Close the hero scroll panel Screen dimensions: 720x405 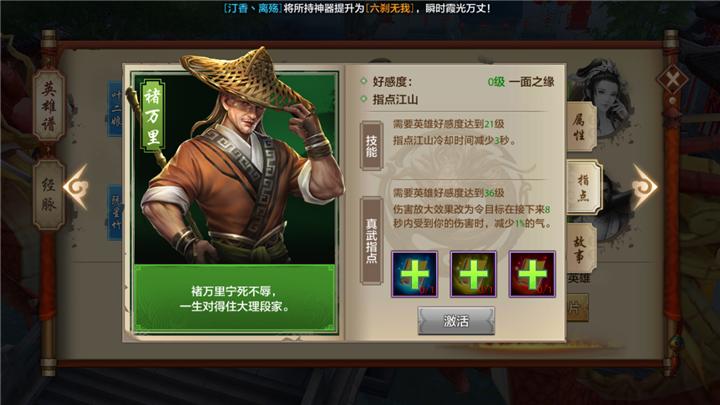pyautogui.click(x=673, y=80)
